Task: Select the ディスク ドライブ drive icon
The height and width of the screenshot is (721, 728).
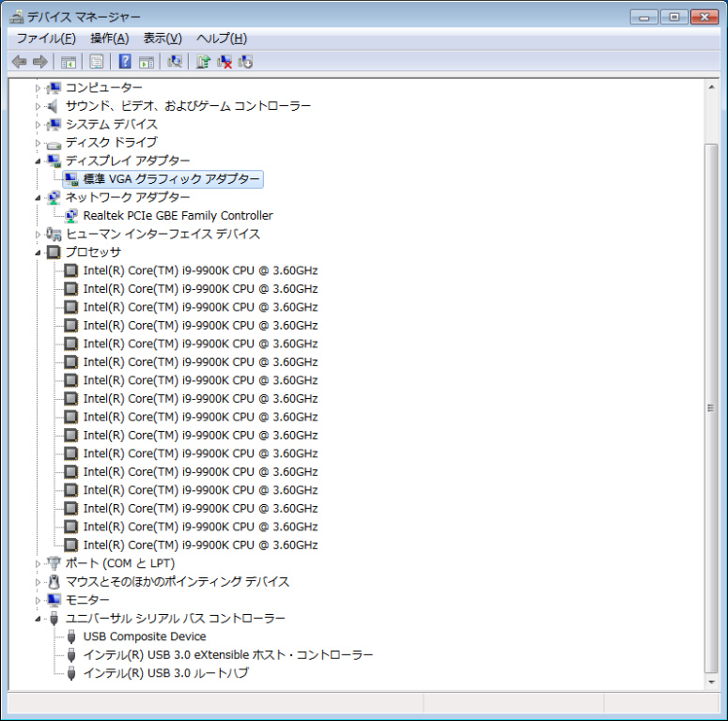Action: [x=54, y=145]
